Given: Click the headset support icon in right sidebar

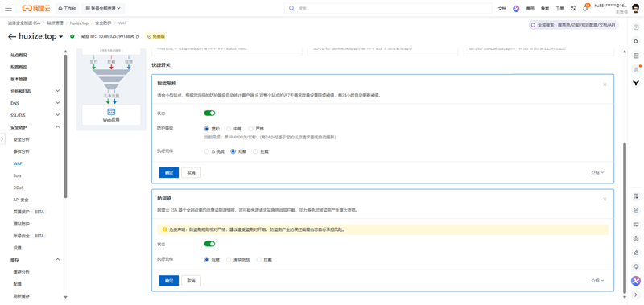Looking at the screenshot, I should 636,266.
